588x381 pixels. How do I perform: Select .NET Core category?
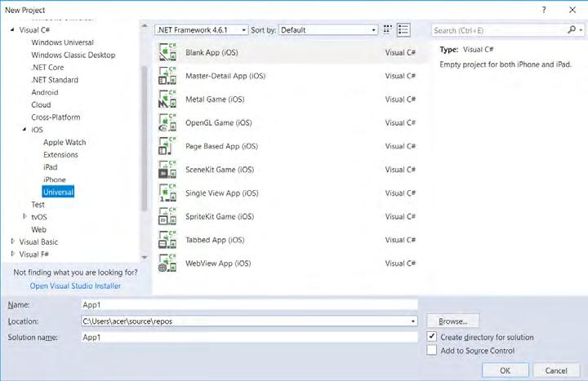tap(47, 68)
